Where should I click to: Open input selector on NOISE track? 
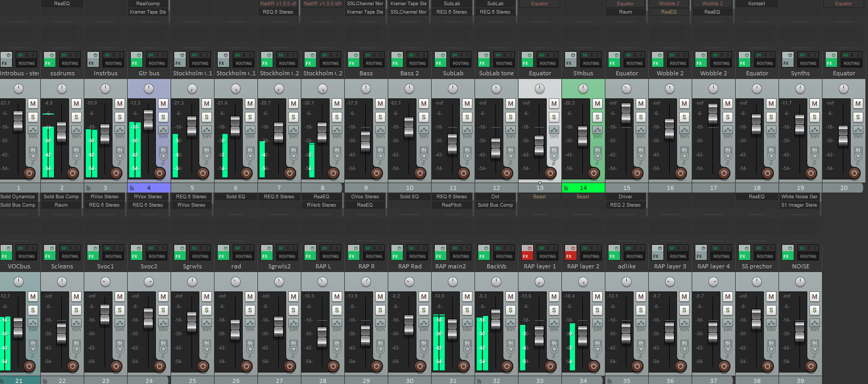click(815, 346)
